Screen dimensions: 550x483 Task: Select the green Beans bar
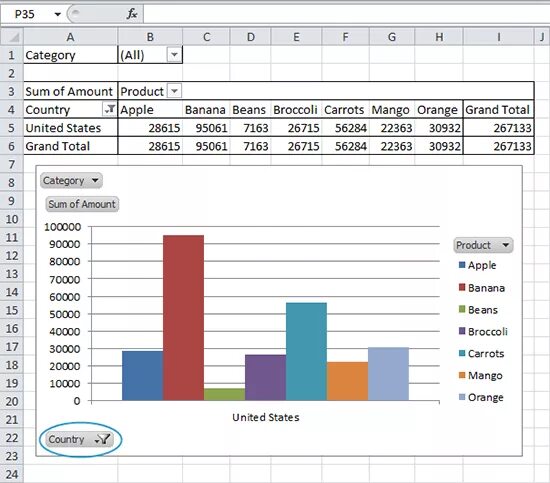pyautogui.click(x=224, y=394)
